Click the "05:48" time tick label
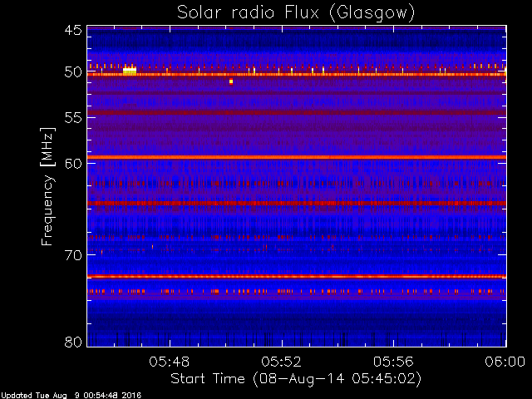 pos(169,362)
